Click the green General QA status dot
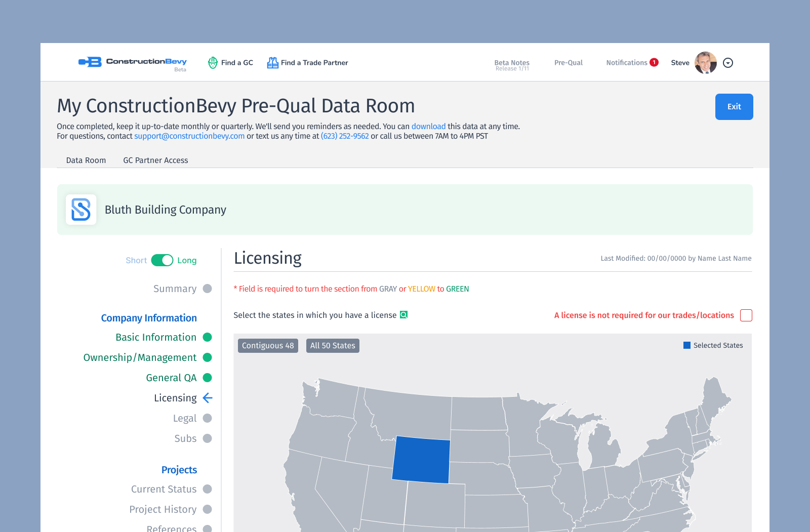The height and width of the screenshot is (532, 810). pos(207,378)
